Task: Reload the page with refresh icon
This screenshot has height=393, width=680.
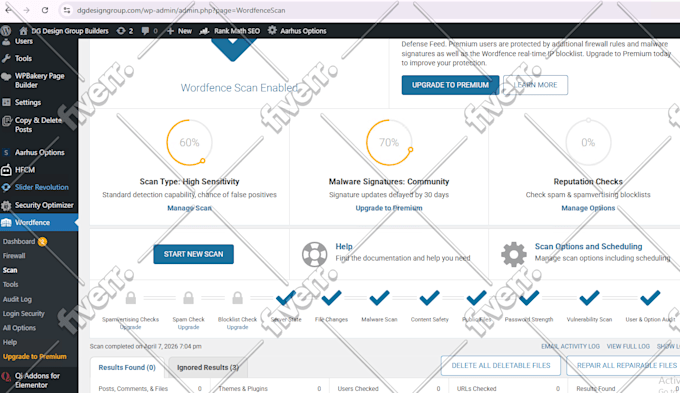Action: tap(45, 10)
